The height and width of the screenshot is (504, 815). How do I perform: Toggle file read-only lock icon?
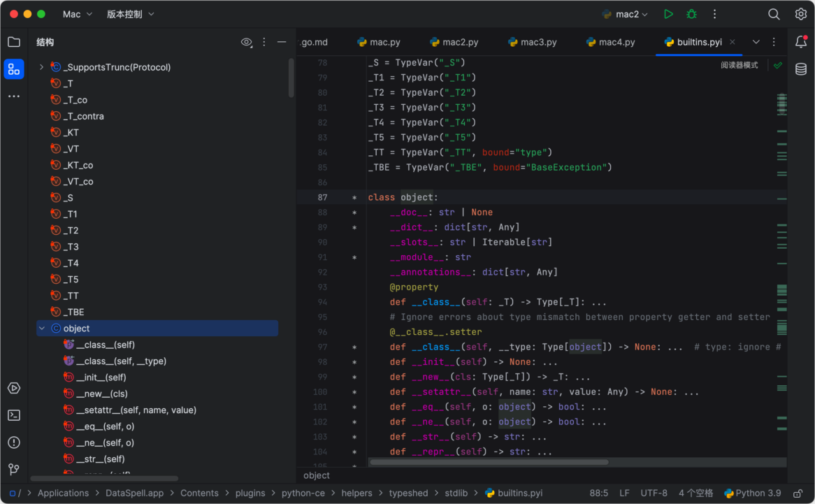pos(798,493)
